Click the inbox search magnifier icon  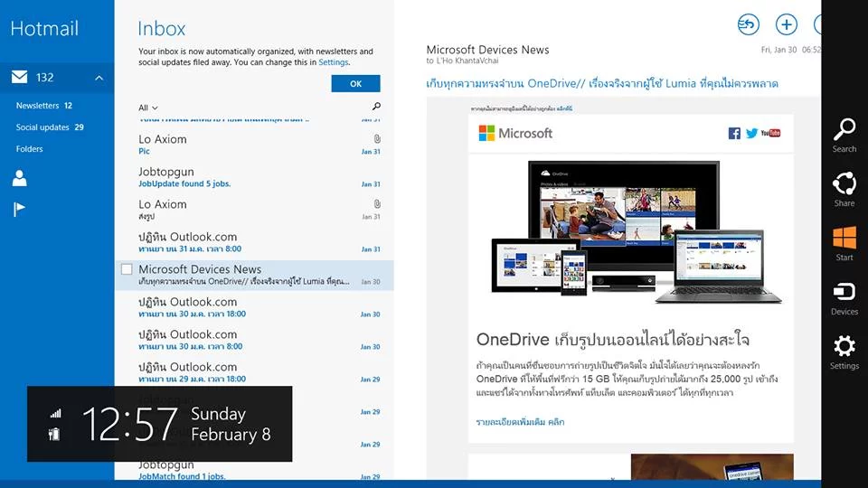pyautogui.click(x=376, y=107)
